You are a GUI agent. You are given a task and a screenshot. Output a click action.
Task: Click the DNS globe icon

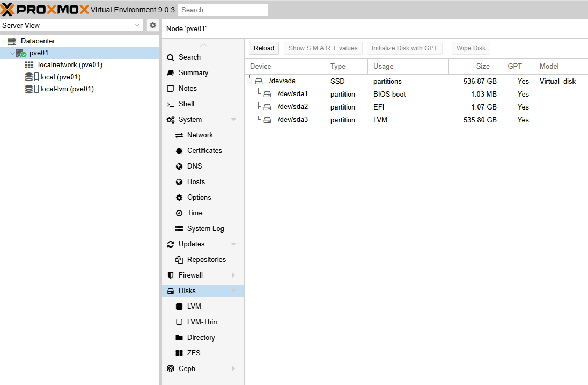click(179, 166)
